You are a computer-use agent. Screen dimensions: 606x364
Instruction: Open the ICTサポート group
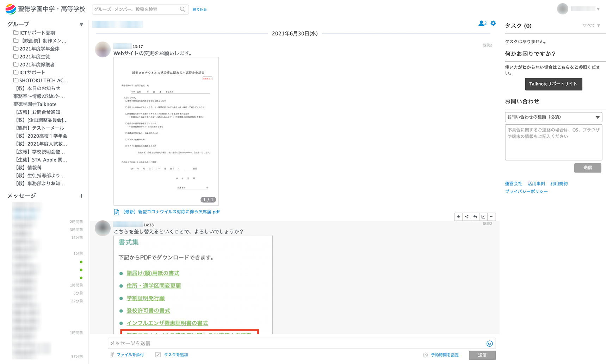click(x=32, y=73)
